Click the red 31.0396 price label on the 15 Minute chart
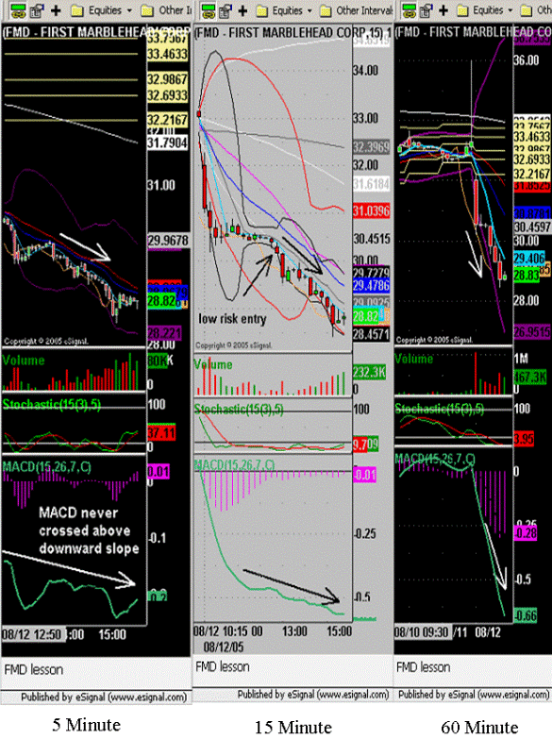552x756 pixels. click(x=371, y=210)
